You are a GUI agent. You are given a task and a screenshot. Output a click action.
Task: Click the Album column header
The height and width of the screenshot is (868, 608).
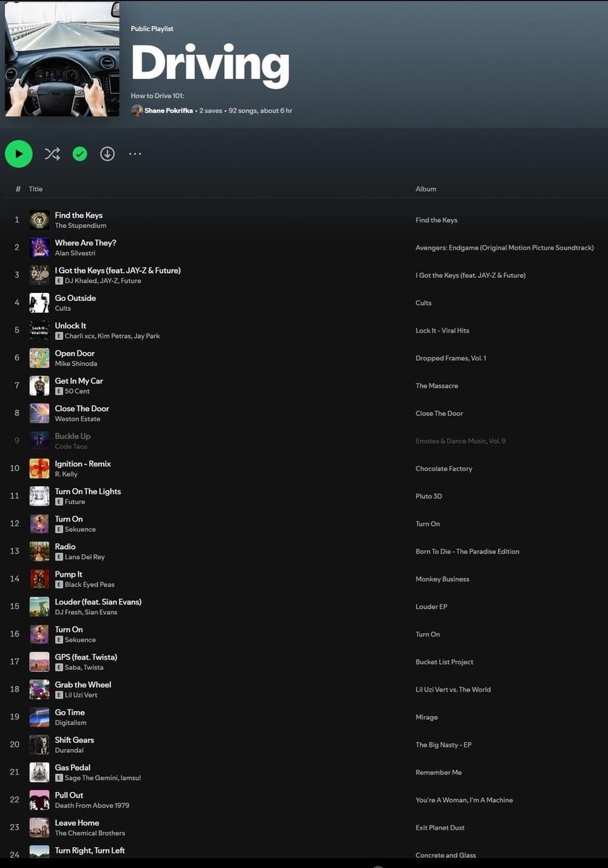tap(426, 189)
